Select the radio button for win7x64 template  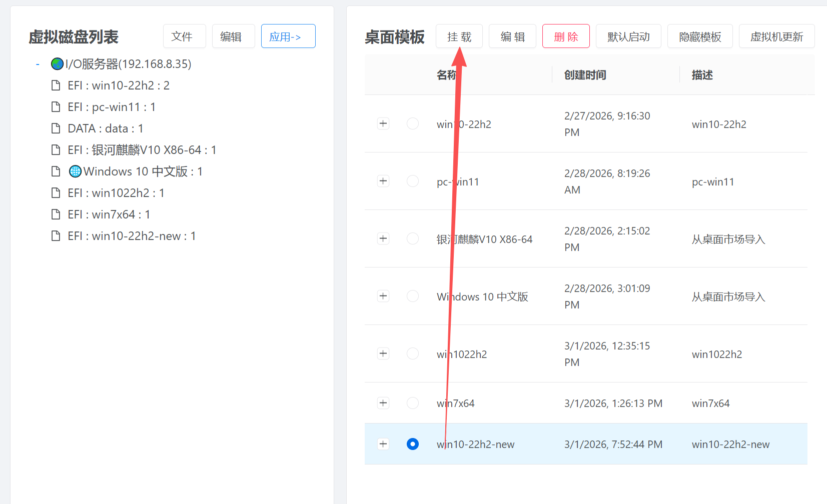tap(413, 403)
